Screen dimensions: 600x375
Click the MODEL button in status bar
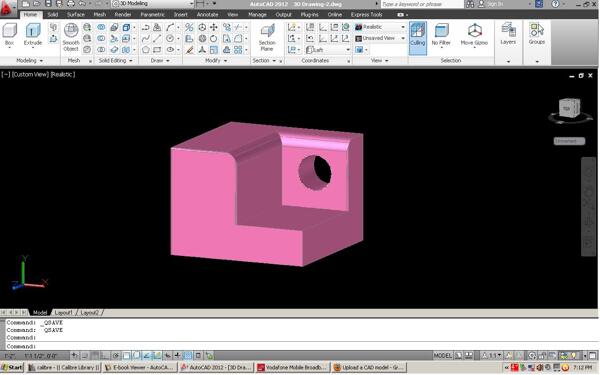[442, 355]
